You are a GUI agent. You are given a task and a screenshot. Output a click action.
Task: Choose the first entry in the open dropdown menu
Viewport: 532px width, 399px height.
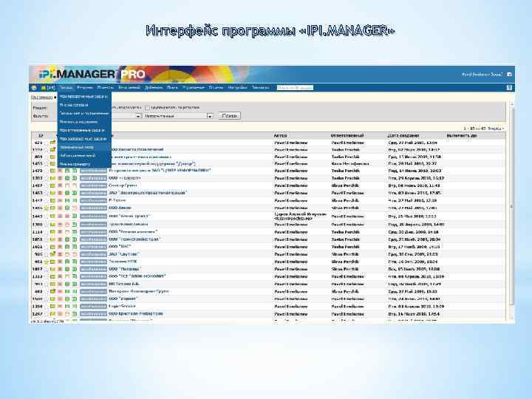pos(83,96)
